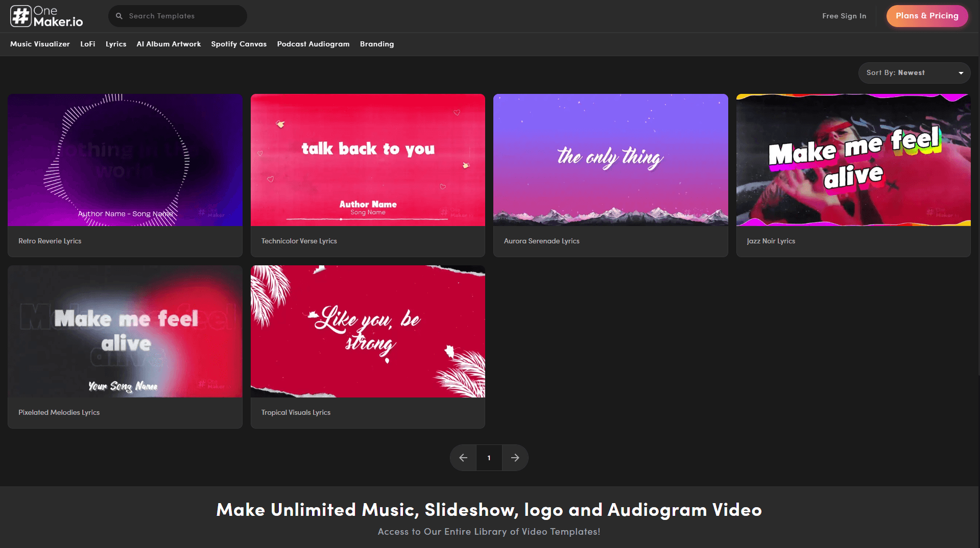Go to next page arrow
The height and width of the screenshot is (548, 980).
[515, 458]
